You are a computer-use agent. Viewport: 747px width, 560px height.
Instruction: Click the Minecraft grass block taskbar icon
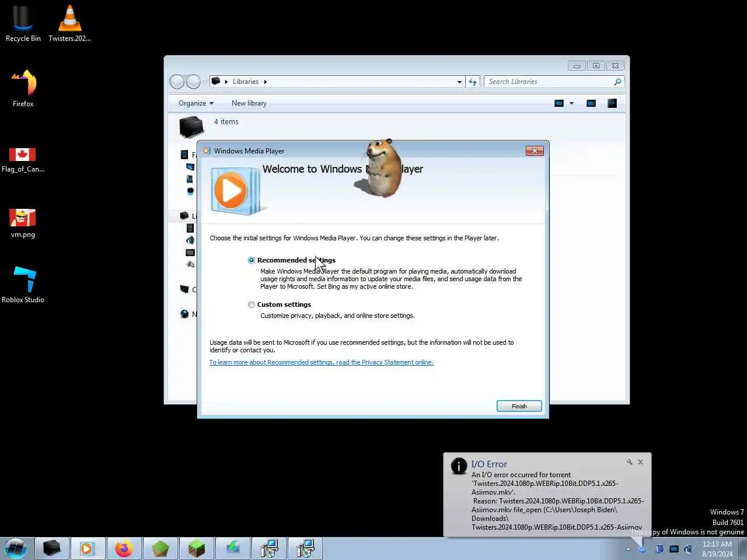tap(197, 548)
